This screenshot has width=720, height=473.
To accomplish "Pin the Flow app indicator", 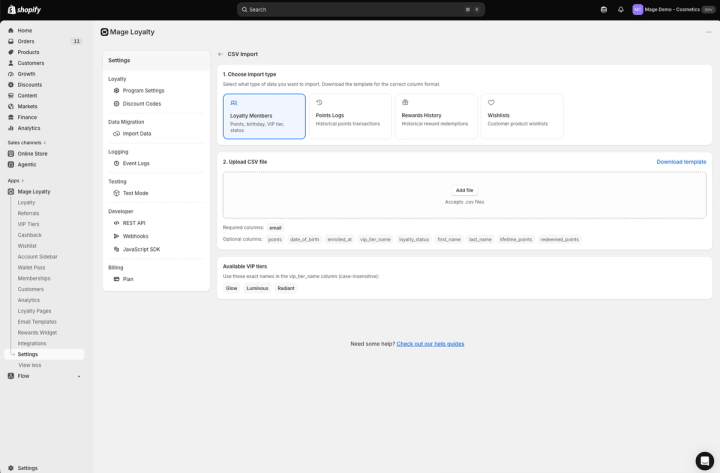I will click(x=79, y=377).
